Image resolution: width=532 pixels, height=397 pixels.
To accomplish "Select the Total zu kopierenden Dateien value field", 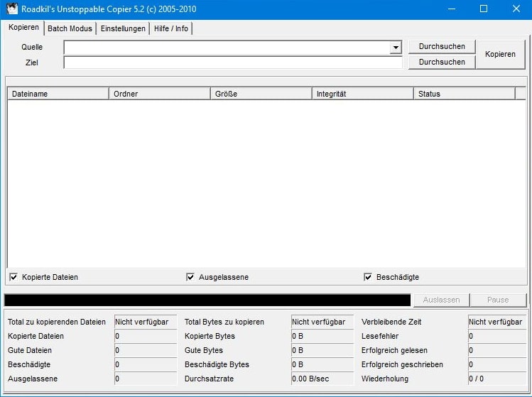I will click(146, 322).
